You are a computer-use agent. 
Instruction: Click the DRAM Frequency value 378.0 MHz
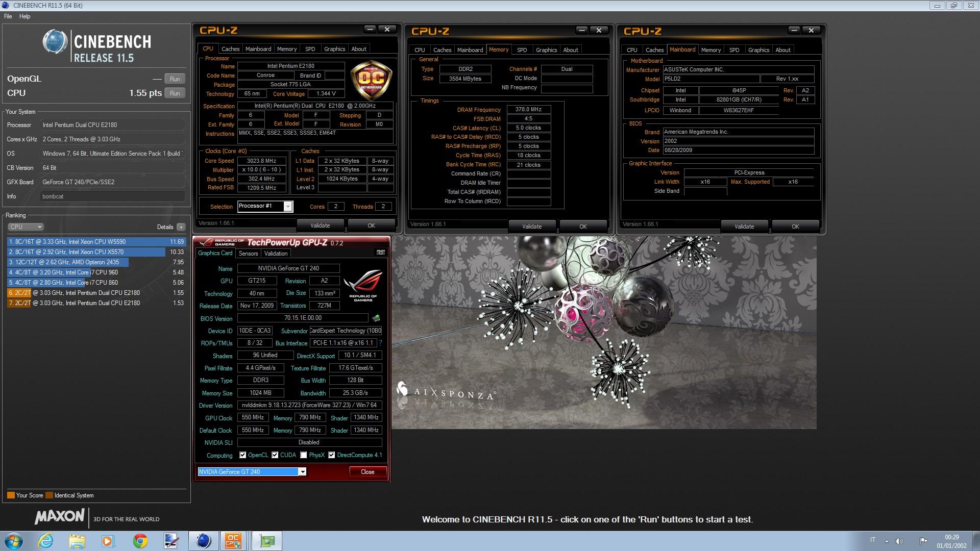click(528, 109)
